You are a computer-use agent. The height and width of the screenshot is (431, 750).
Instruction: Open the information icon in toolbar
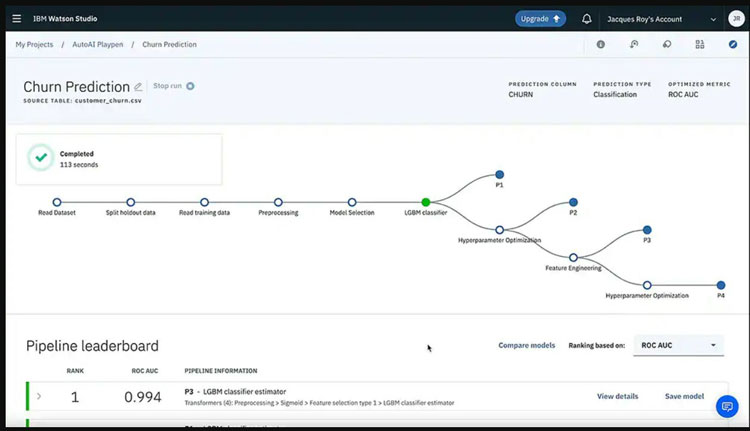[601, 44]
